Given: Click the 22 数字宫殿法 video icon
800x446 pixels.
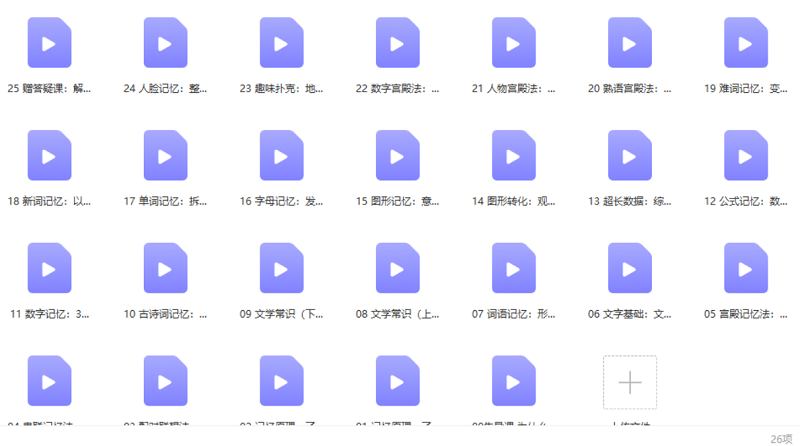Looking at the screenshot, I should [x=397, y=43].
